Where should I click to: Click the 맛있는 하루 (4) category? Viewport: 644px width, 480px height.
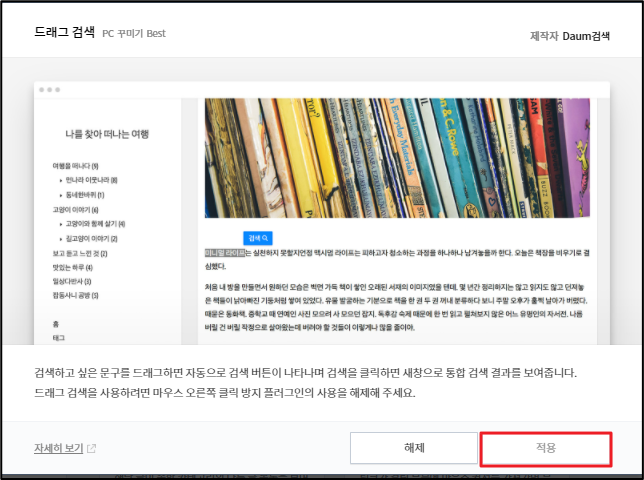[72, 268]
